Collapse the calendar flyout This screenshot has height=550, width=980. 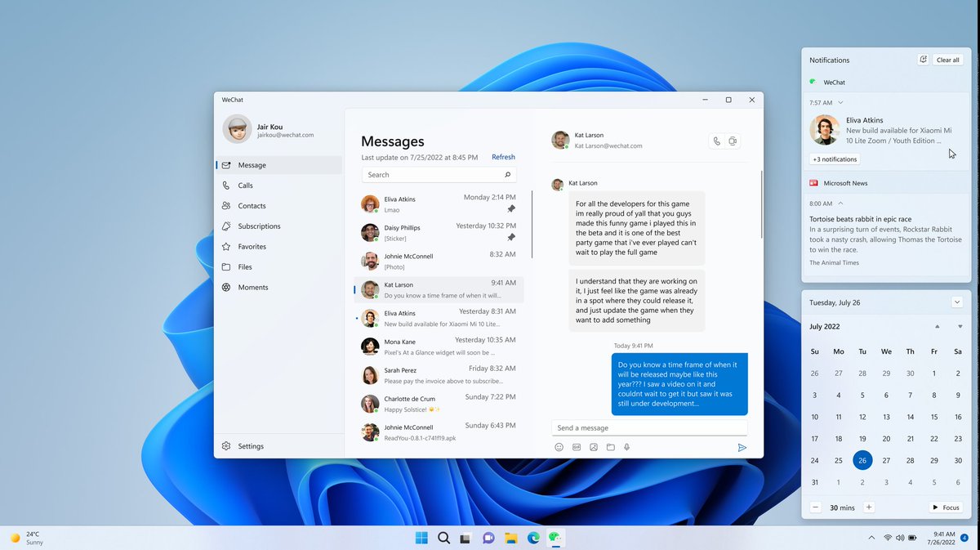[x=956, y=302]
